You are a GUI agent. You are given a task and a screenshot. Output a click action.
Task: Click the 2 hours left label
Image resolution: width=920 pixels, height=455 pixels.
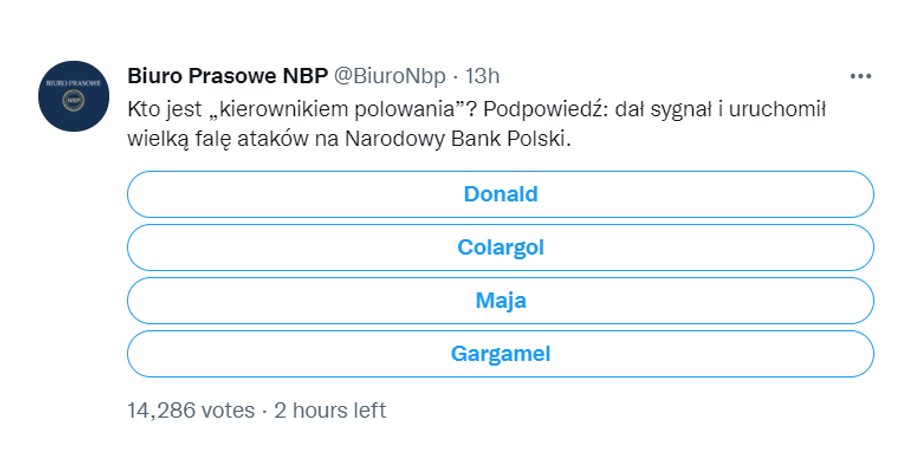pyautogui.click(x=330, y=410)
